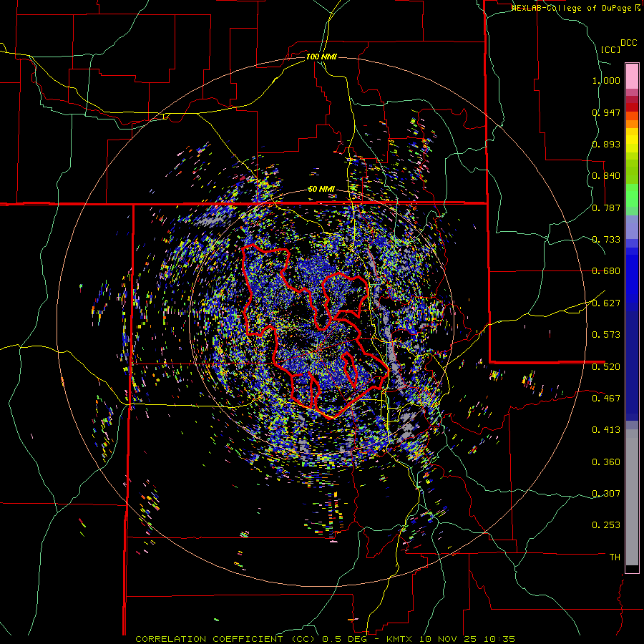
Task: Click the 100 NMI range ring label
Action: point(321,57)
